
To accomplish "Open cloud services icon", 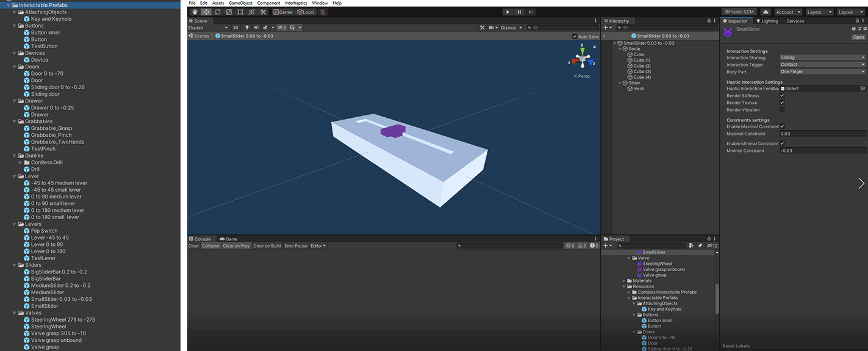I will coord(766,12).
